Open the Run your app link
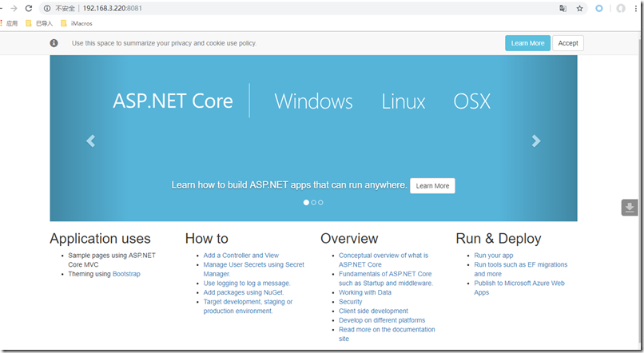 click(x=494, y=256)
